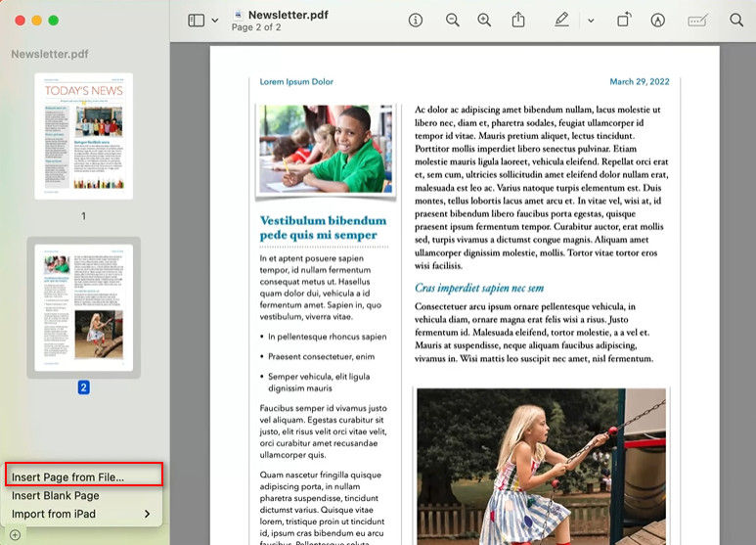756x545 pixels.
Task: Choose Insert Blank Page
Action: point(56,495)
